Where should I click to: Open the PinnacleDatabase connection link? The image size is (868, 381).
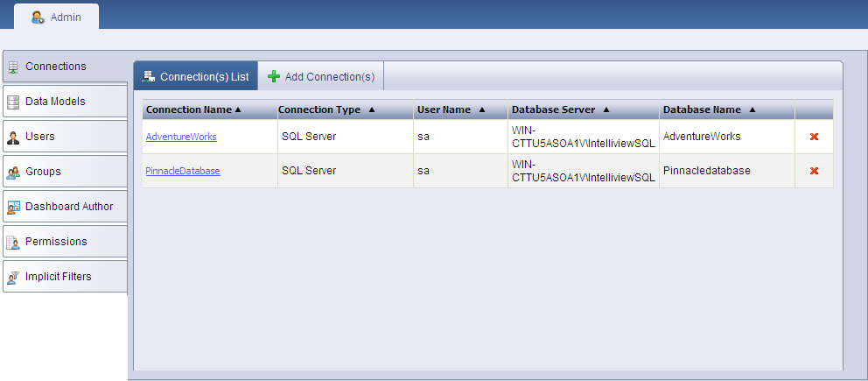[x=183, y=171]
